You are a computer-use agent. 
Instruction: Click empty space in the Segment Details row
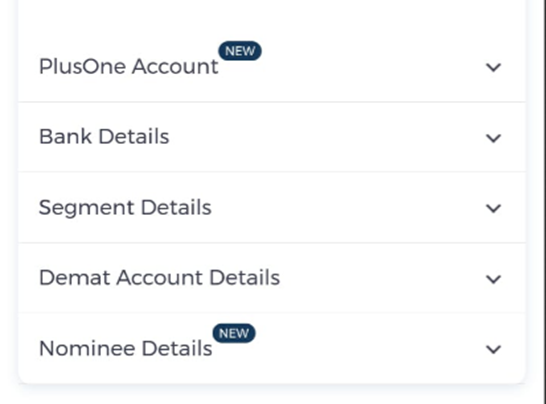[x=348, y=208]
